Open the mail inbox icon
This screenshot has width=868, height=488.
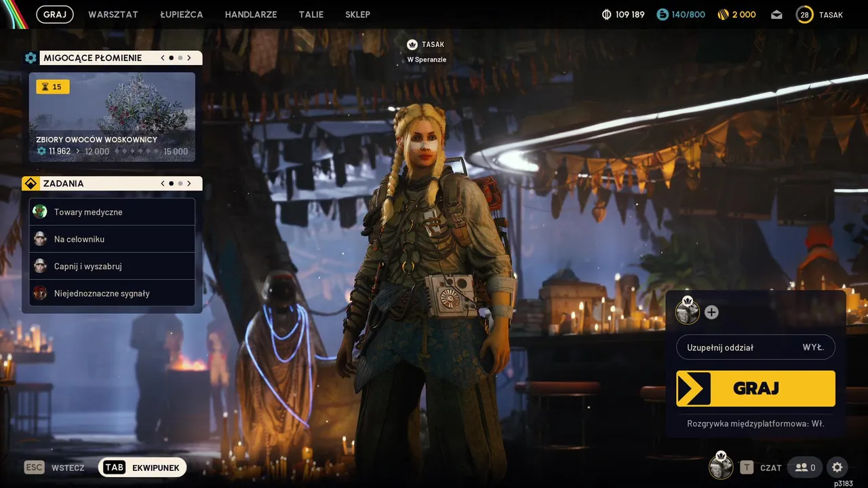[x=777, y=14]
